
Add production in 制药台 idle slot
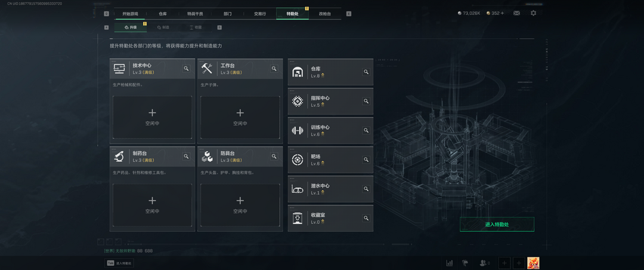[x=153, y=205]
